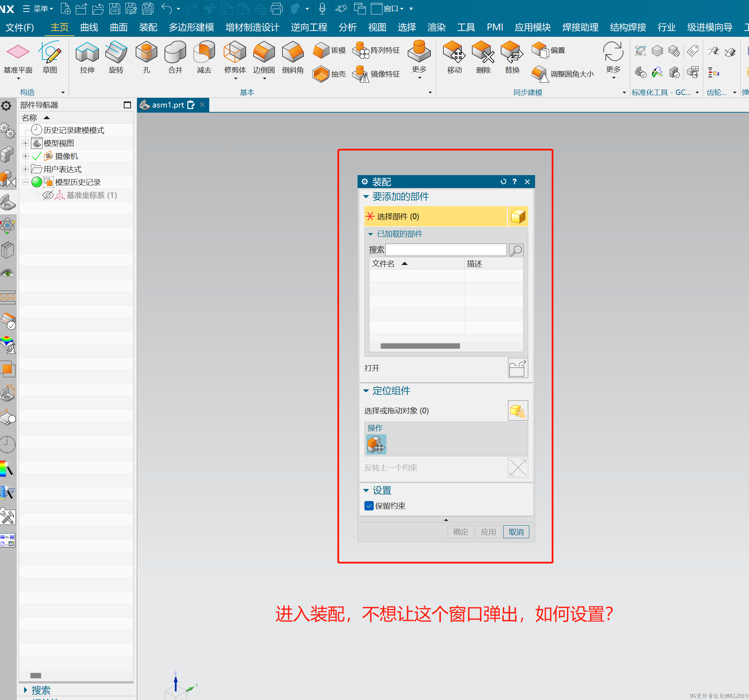
Task: Click the search magnifier in 已加载的部件
Action: tap(516, 250)
